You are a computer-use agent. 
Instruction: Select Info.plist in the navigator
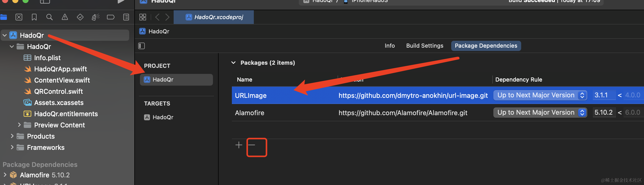click(x=47, y=58)
